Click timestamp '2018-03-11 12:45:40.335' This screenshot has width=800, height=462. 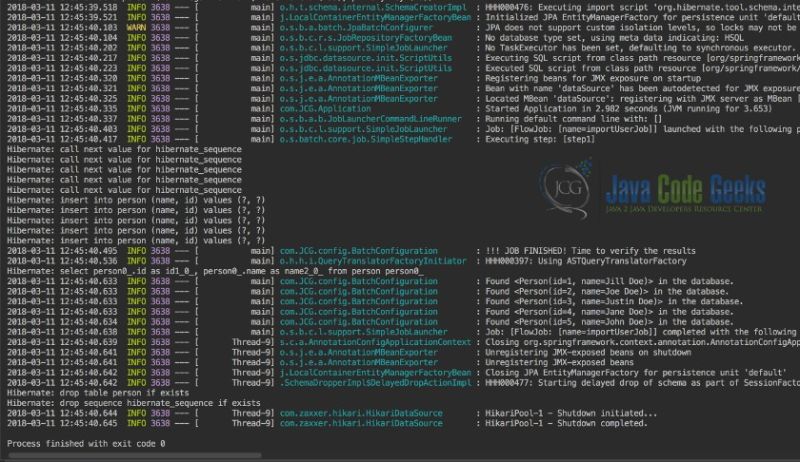(x=62, y=109)
